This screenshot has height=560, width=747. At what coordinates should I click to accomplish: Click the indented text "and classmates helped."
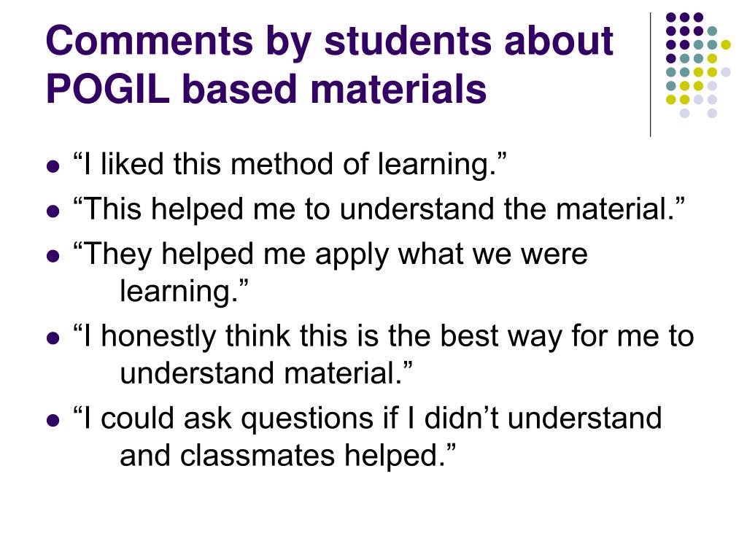coord(287,456)
